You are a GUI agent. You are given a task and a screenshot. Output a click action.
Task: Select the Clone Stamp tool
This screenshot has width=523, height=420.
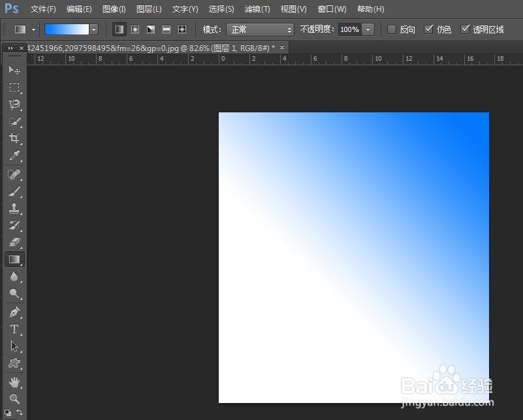click(14, 208)
